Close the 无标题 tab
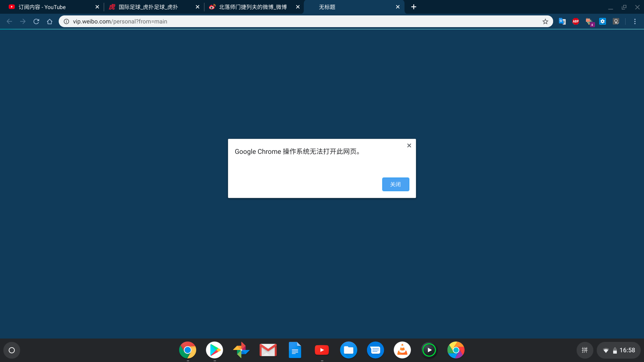 [x=398, y=7]
